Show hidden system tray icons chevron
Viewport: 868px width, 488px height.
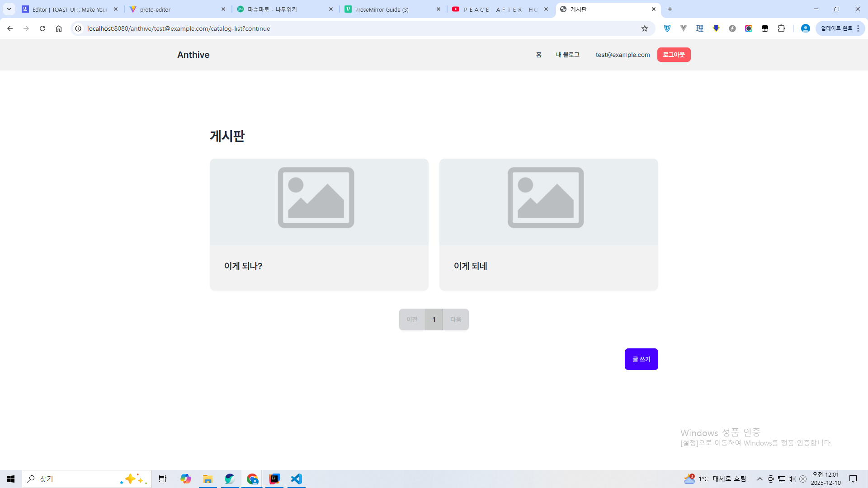click(x=759, y=479)
